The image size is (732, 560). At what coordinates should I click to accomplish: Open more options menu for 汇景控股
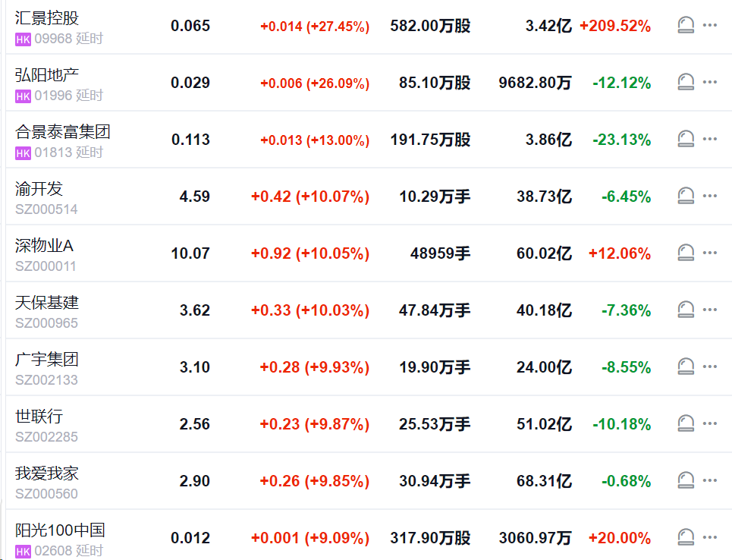(x=709, y=25)
